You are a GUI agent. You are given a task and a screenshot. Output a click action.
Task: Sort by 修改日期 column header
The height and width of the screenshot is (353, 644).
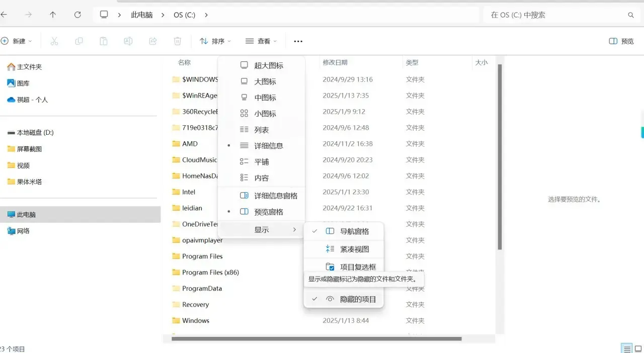(335, 62)
